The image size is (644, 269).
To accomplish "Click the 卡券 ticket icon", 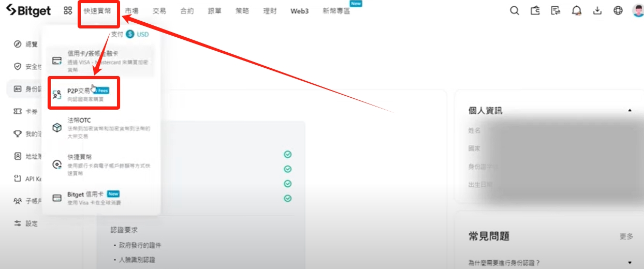I will [x=18, y=111].
